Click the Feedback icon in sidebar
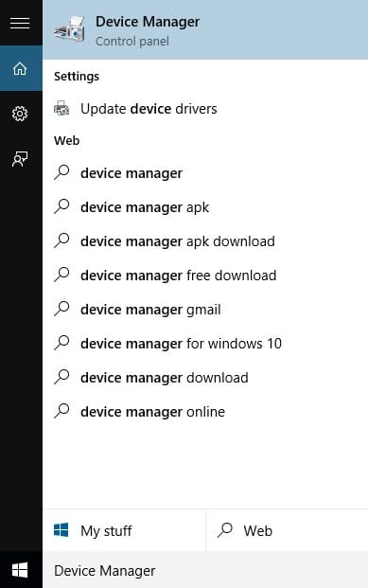The image size is (368, 588). (20, 159)
